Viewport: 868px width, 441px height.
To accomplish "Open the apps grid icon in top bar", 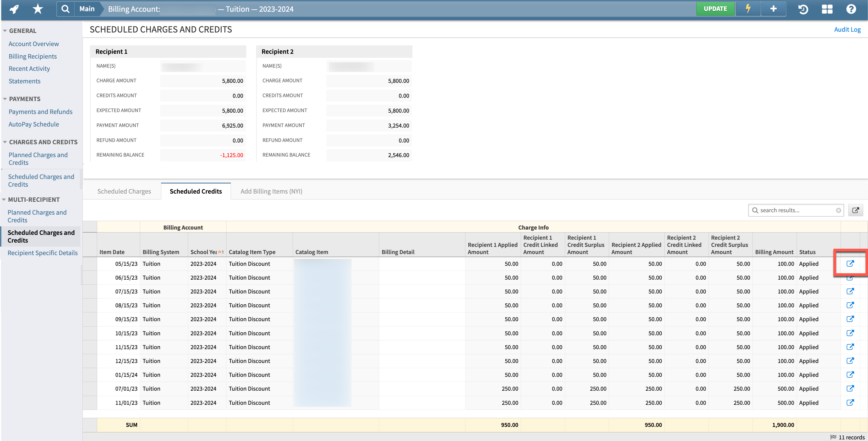I will tap(827, 9).
